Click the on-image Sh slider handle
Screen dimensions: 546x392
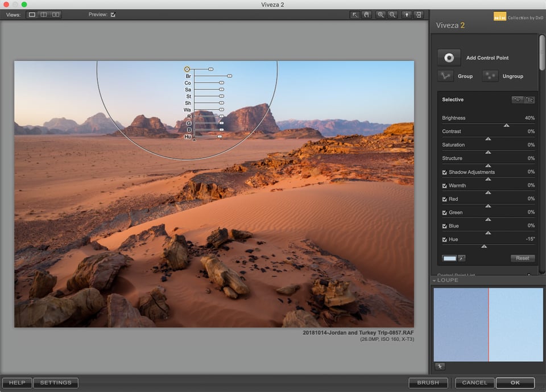pos(221,103)
